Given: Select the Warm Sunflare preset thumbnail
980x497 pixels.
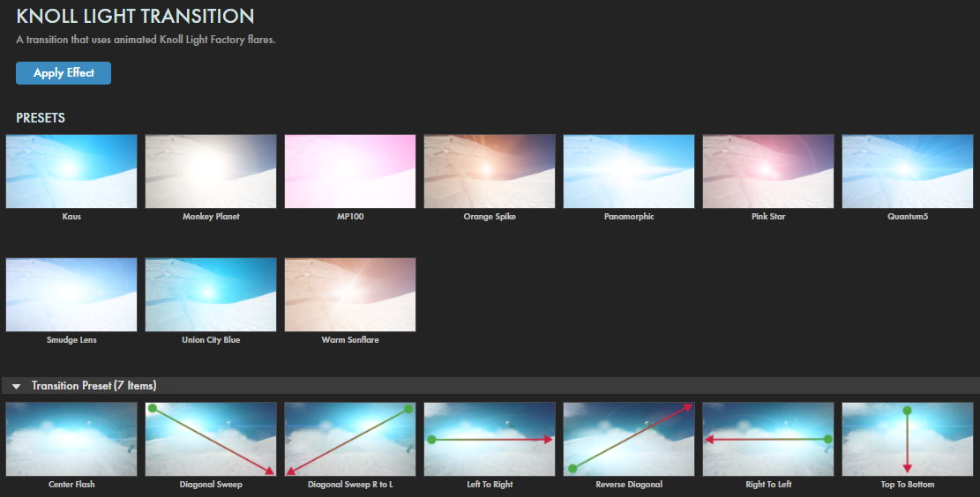Looking at the screenshot, I should pyautogui.click(x=350, y=294).
